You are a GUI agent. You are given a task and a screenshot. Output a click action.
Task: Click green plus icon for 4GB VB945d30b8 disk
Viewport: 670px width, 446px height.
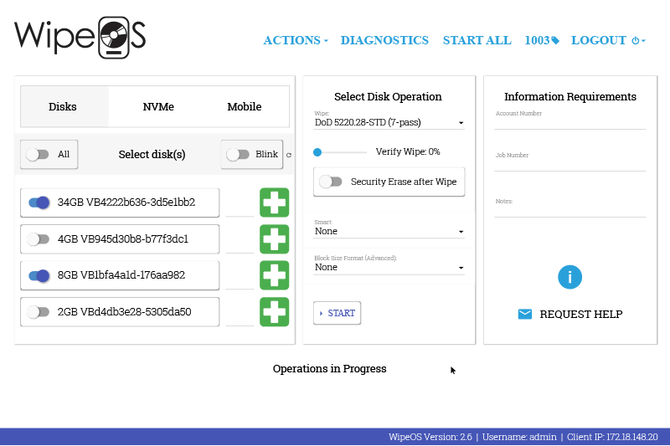274,239
